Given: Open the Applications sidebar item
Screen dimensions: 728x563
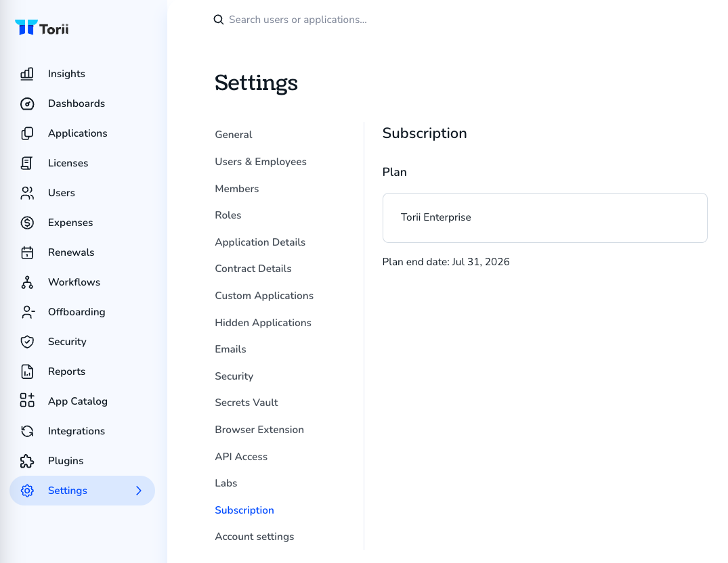Looking at the screenshot, I should (x=77, y=133).
